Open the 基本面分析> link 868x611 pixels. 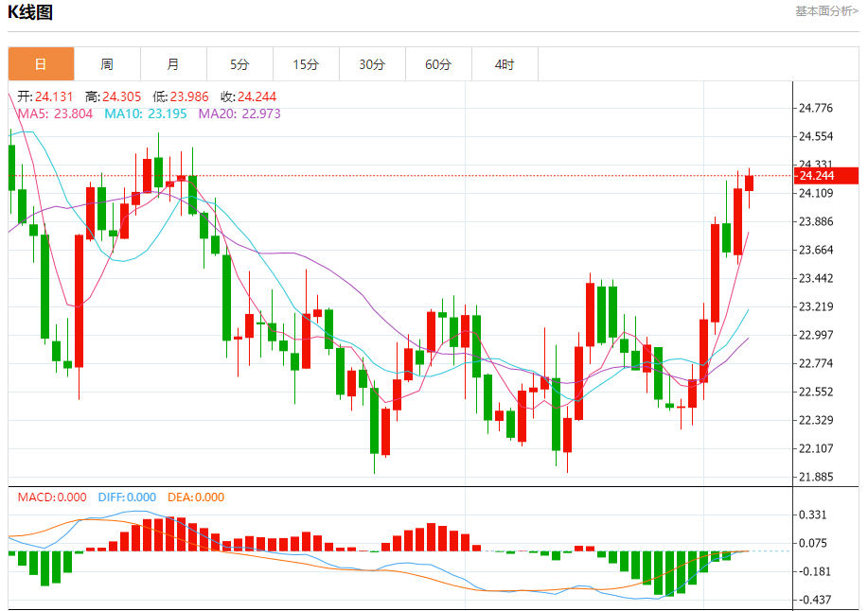click(x=827, y=11)
